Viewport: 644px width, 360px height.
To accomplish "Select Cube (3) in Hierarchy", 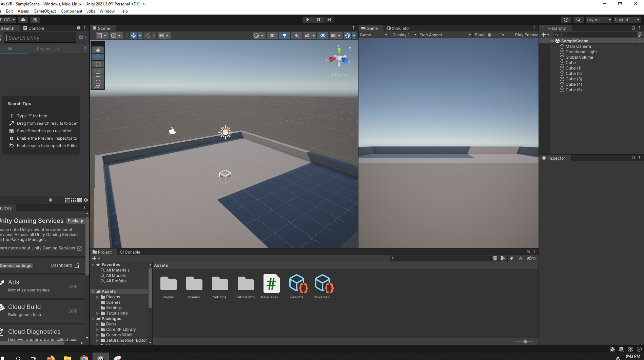I will click(573, 79).
